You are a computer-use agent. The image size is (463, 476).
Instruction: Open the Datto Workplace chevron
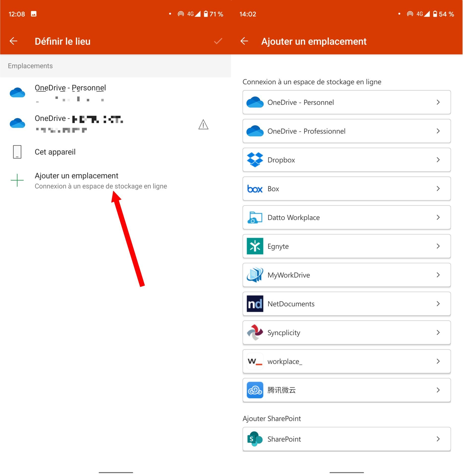point(438,217)
